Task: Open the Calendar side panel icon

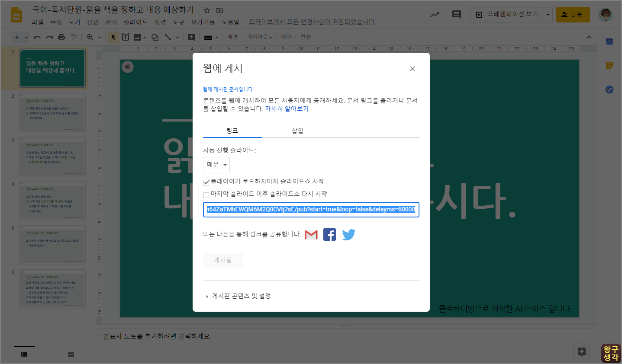Action: [609, 42]
